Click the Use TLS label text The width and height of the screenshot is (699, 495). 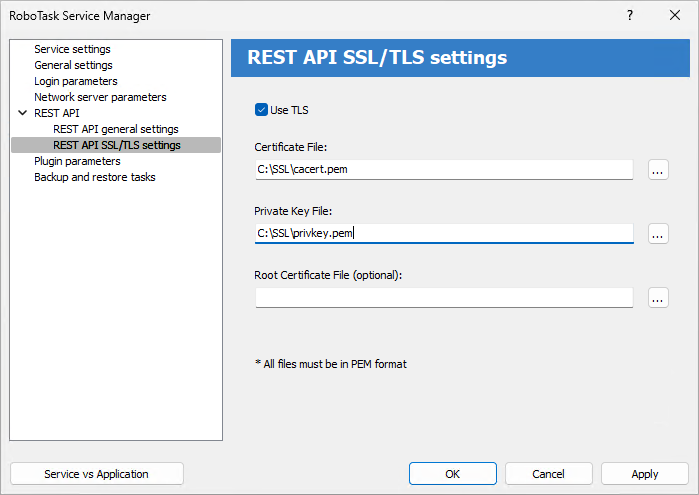click(289, 110)
